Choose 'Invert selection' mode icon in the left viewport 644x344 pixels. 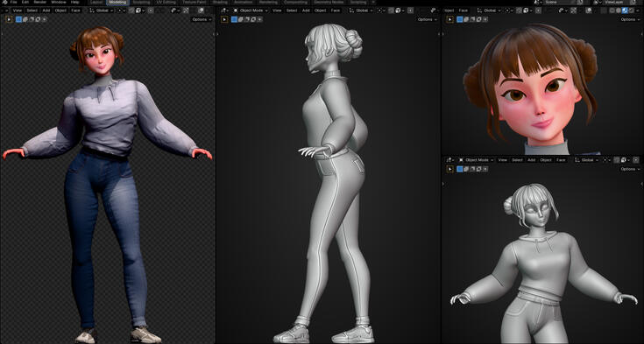point(38,19)
